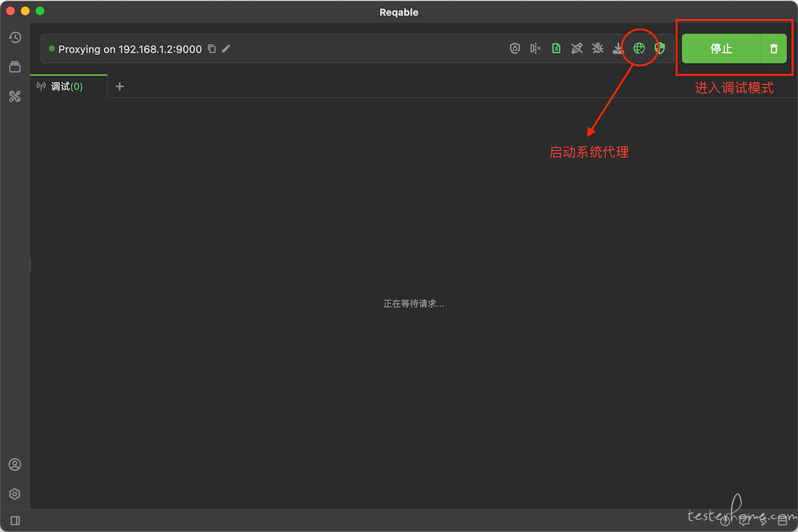Toggle the crossed-out breakpoint bug icon
The image size is (798, 532).
click(598, 48)
